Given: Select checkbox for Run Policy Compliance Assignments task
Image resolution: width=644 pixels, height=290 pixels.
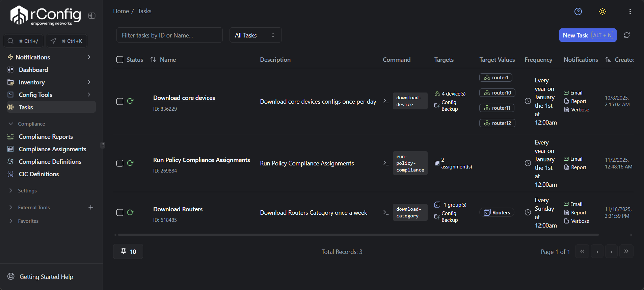Looking at the screenshot, I should tap(120, 163).
